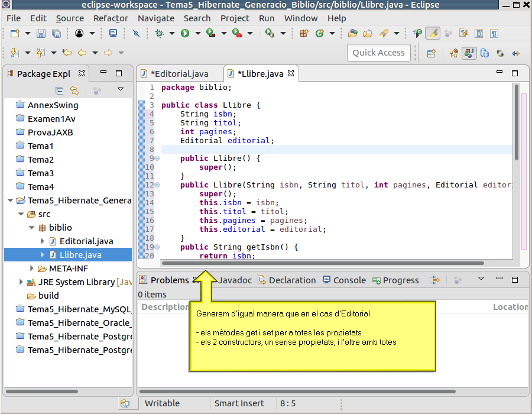Collapse the Tema5_Hibernate_Genera project node

(x=10, y=200)
